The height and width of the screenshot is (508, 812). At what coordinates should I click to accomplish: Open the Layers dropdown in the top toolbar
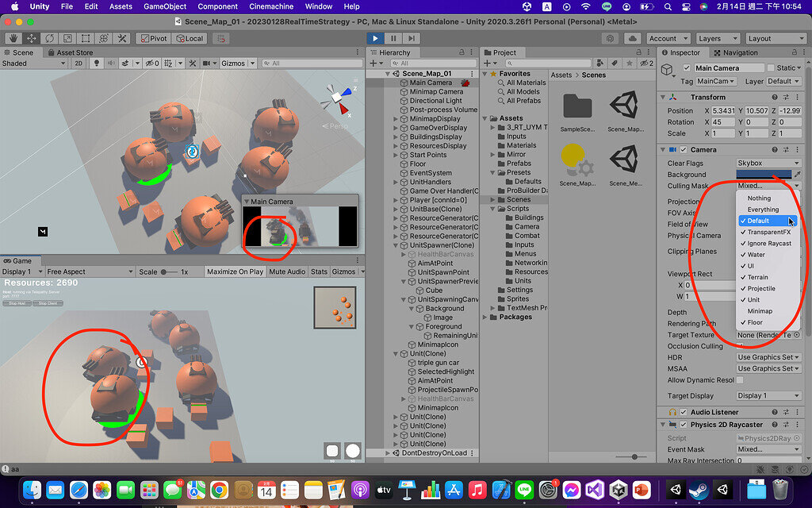(718, 37)
